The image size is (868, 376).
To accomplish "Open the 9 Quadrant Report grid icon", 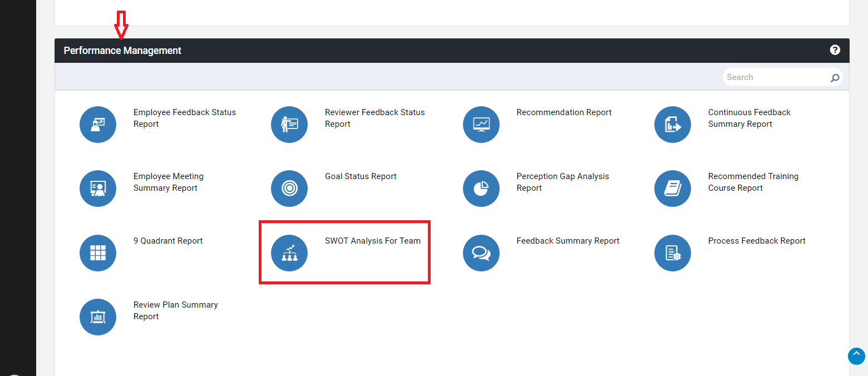I will coord(98,253).
